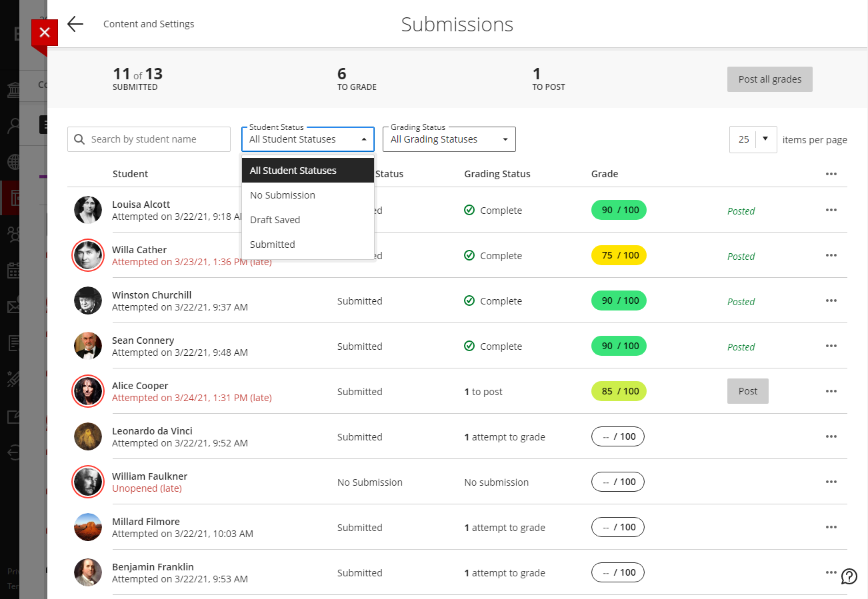Click the back arrow next to Content and Settings
Screen dimensions: 868x599
[x=75, y=24]
